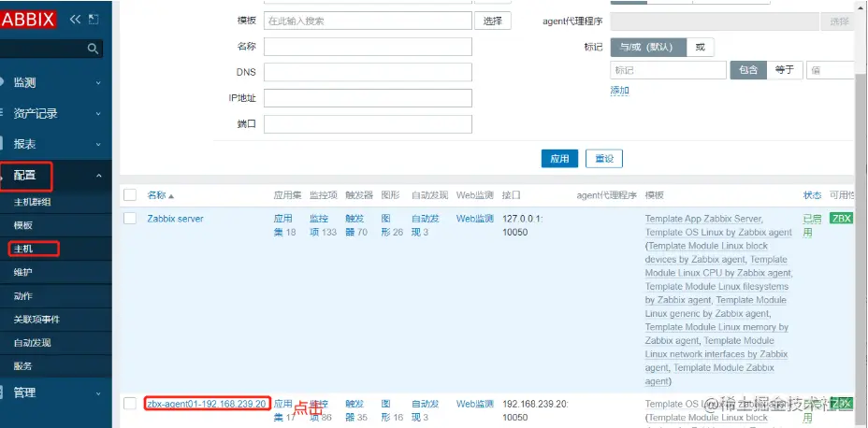Image resolution: width=868 pixels, height=428 pixels.
Task: Open 触发器 35 for zbx-agent01
Action: pos(356,410)
